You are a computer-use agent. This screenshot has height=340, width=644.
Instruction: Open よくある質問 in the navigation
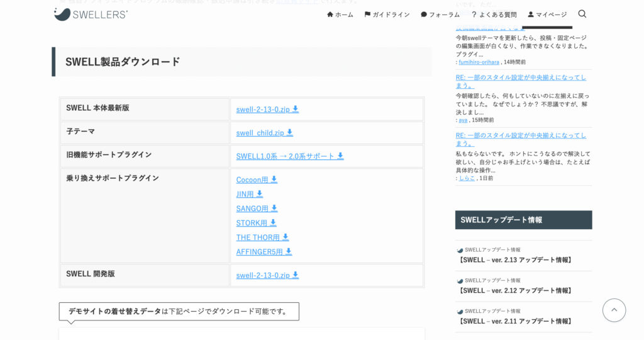click(x=494, y=14)
